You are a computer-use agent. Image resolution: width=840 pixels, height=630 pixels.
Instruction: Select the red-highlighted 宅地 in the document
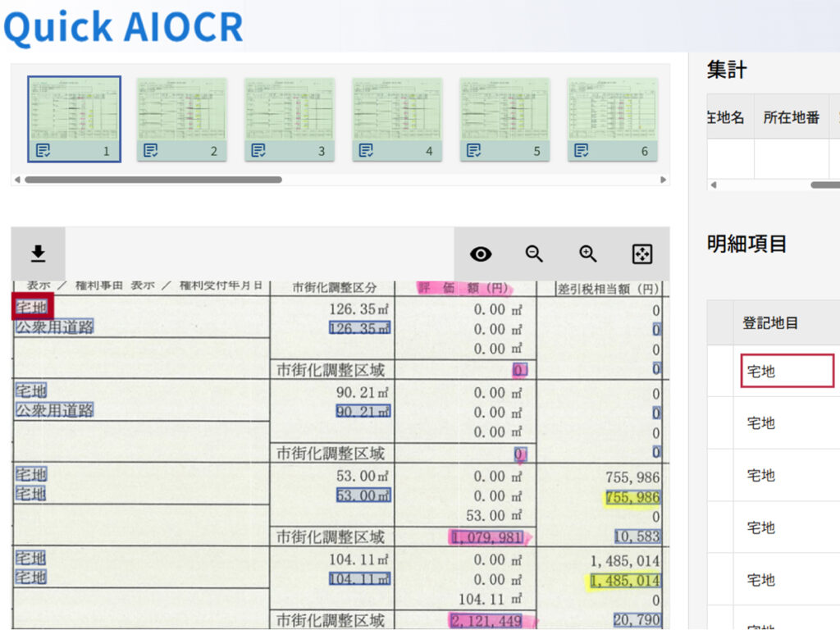click(x=32, y=307)
